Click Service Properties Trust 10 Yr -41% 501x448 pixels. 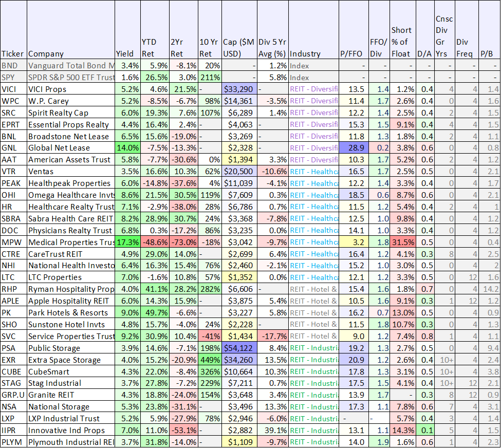pos(210,337)
